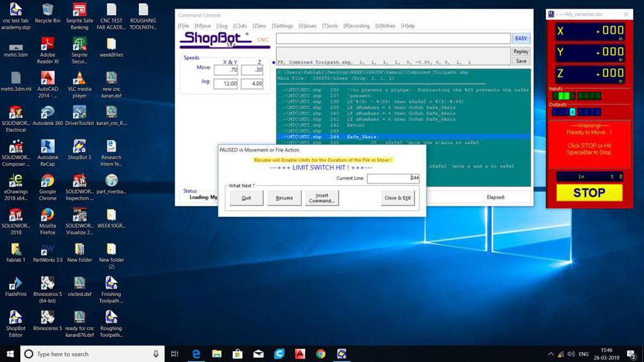The height and width of the screenshot is (362, 644).
Task: Show hidden system tray icons
Action: coord(551,354)
